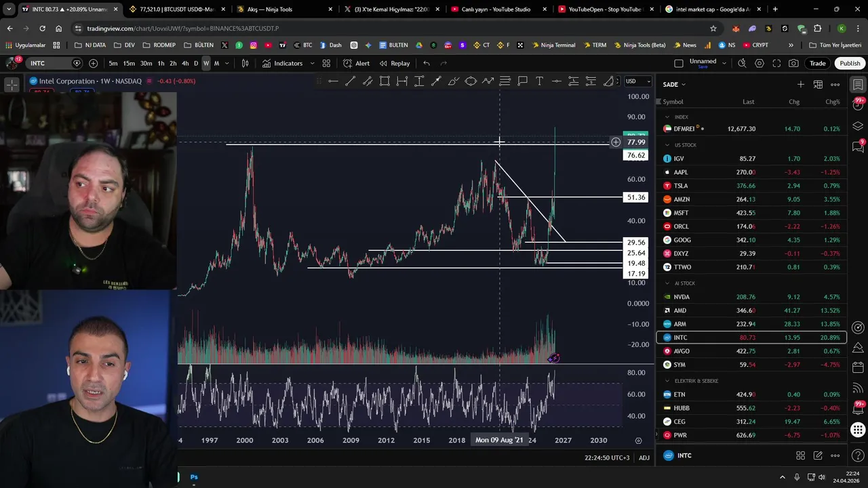Viewport: 868px width, 488px height.
Task: Switch chart to M monthly timeframe
Action: click(216, 63)
